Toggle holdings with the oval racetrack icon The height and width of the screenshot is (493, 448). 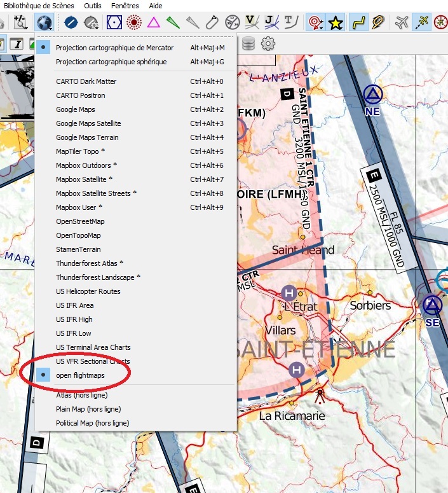tap(212, 22)
